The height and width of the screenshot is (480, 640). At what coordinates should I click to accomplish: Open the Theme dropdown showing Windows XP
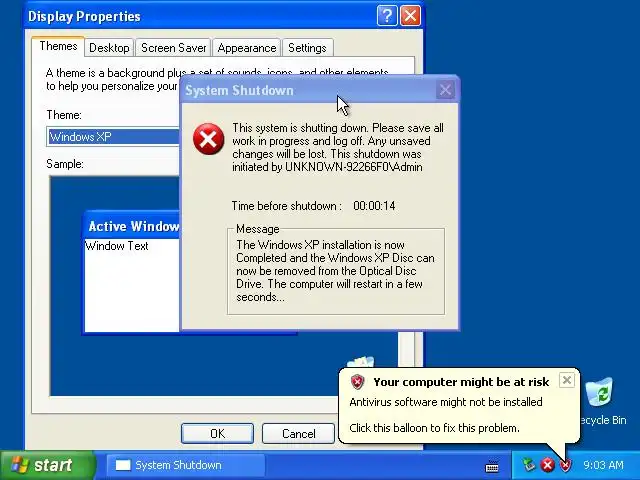click(113, 137)
